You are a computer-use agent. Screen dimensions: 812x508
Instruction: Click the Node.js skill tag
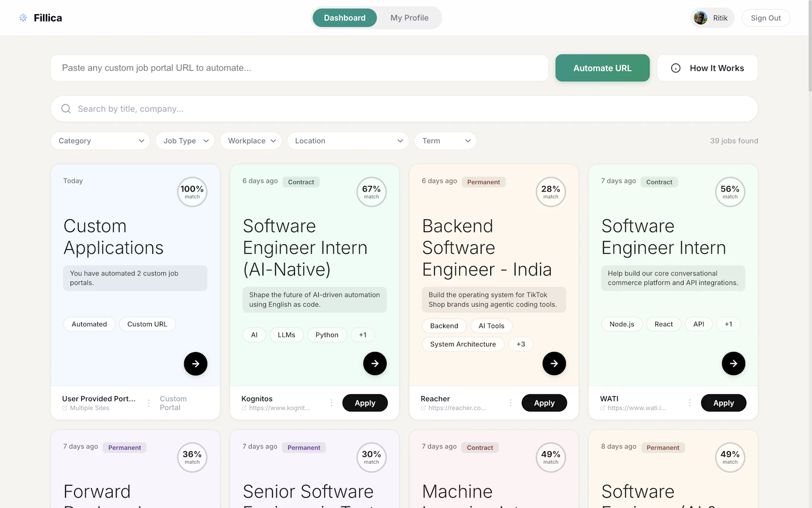tap(622, 324)
